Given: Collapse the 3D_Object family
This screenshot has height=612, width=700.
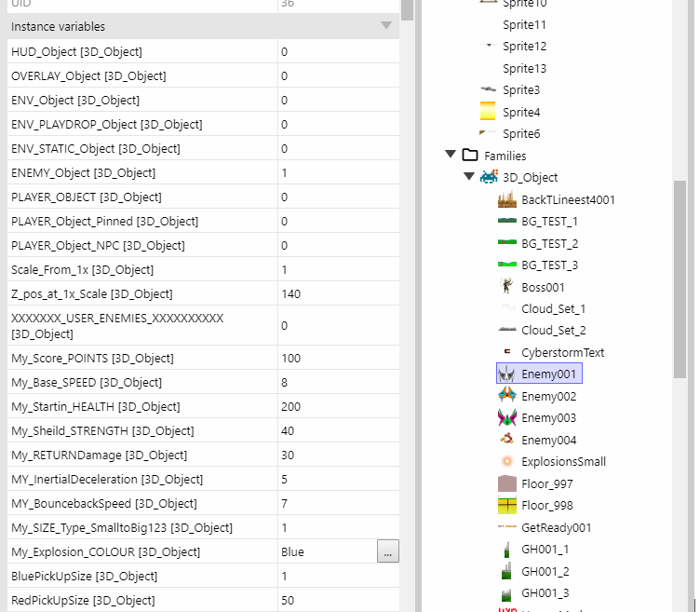Looking at the screenshot, I should click(x=469, y=176).
